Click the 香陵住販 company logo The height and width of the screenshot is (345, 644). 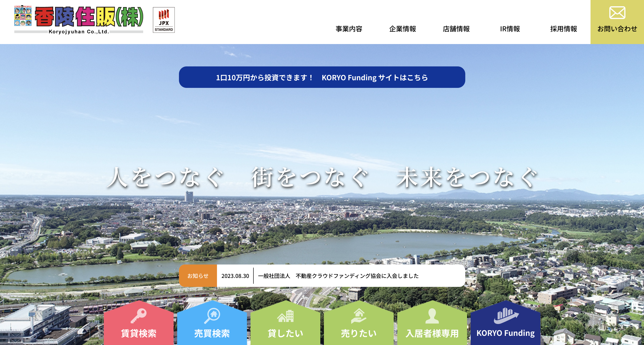[79, 19]
